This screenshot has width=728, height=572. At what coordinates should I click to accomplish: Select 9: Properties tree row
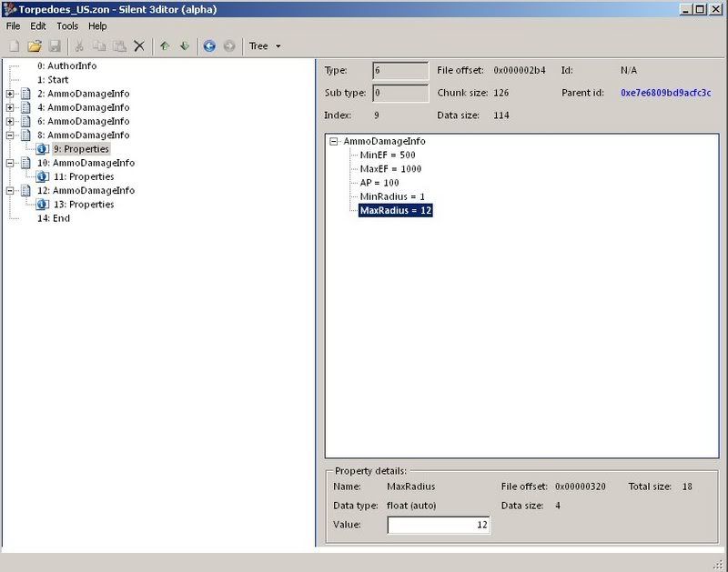(81, 149)
